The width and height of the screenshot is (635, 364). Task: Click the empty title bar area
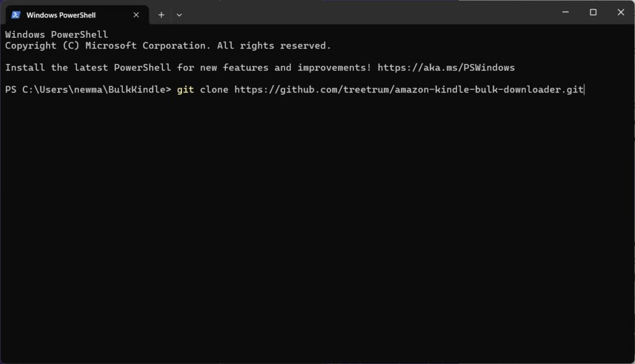tap(372, 12)
